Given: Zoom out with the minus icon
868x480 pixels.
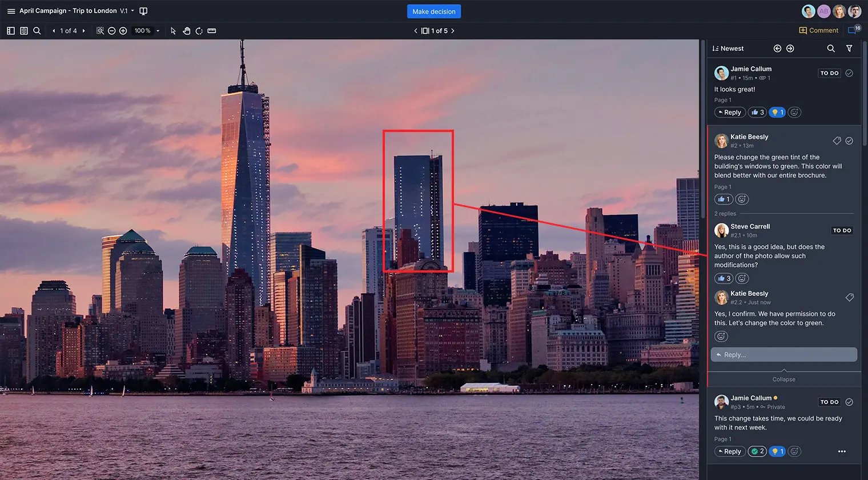Looking at the screenshot, I should pyautogui.click(x=112, y=31).
